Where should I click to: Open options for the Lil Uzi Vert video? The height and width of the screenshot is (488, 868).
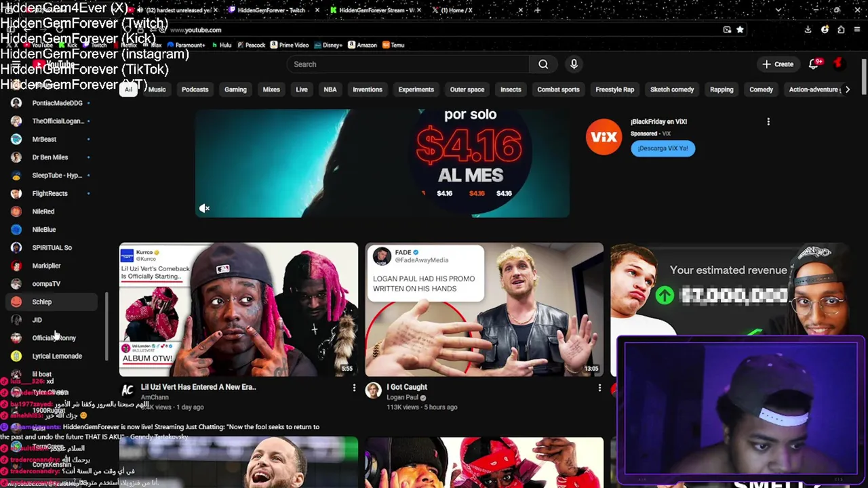click(354, 388)
